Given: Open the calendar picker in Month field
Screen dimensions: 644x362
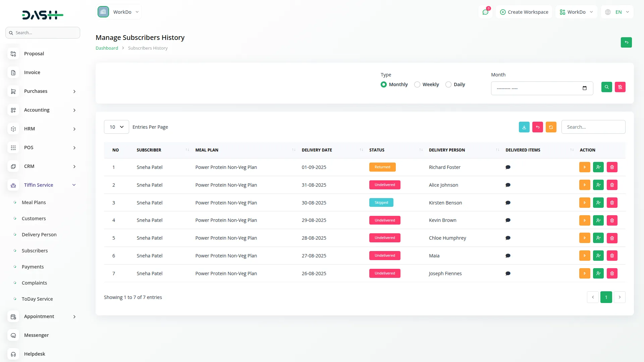Looking at the screenshot, I should [585, 88].
